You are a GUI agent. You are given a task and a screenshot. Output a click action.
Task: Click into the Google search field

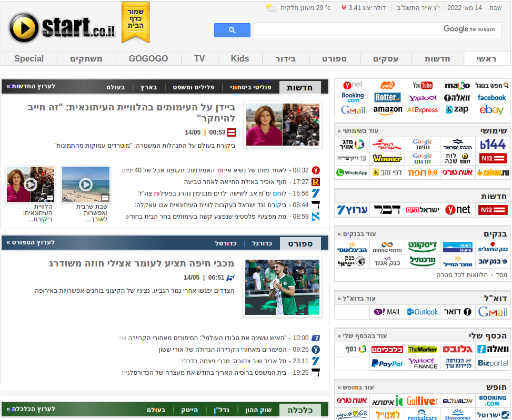[x=377, y=30]
